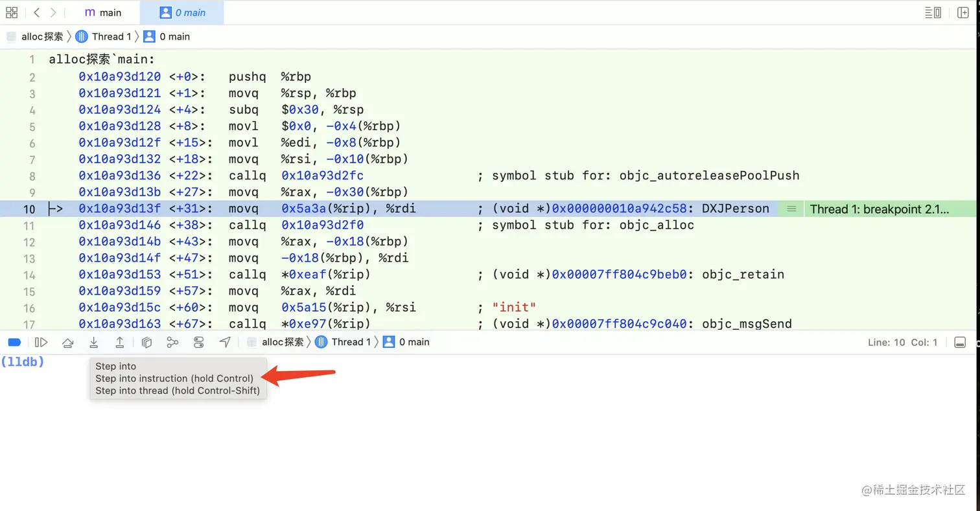980x511 pixels.
Task: Click the "Line: 10 Col: 1" indicator
Action: (902, 342)
